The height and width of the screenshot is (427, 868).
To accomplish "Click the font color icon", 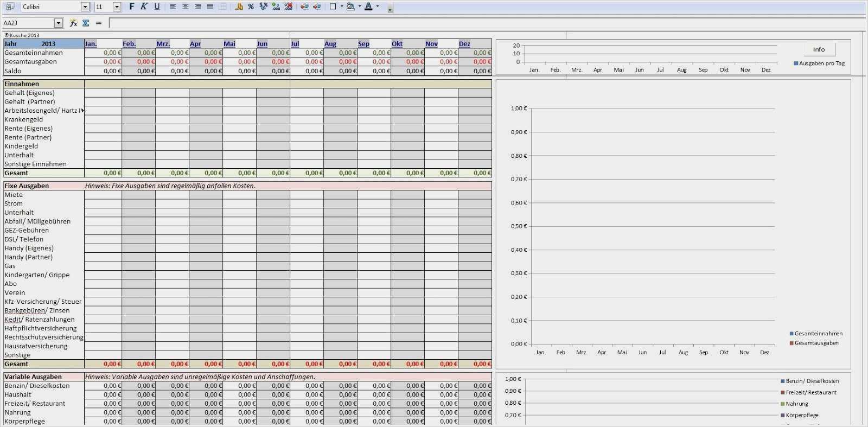I will [x=369, y=7].
